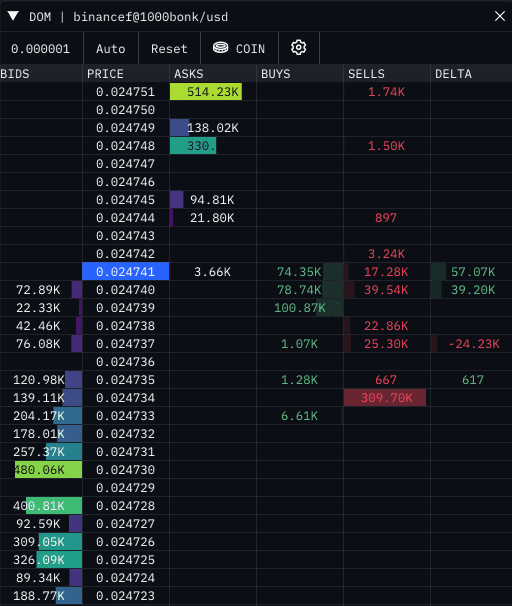Click buys value 74.35K
Viewport: 512px width, 606px height.
pyautogui.click(x=299, y=272)
